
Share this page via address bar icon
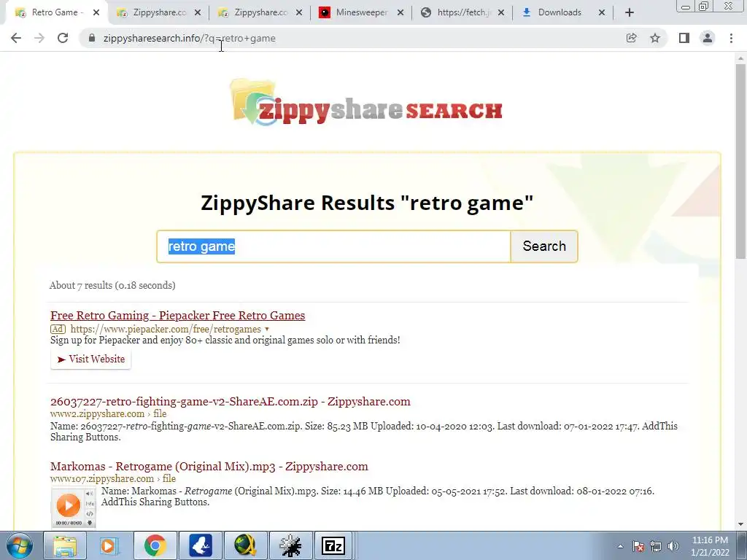[x=632, y=38]
